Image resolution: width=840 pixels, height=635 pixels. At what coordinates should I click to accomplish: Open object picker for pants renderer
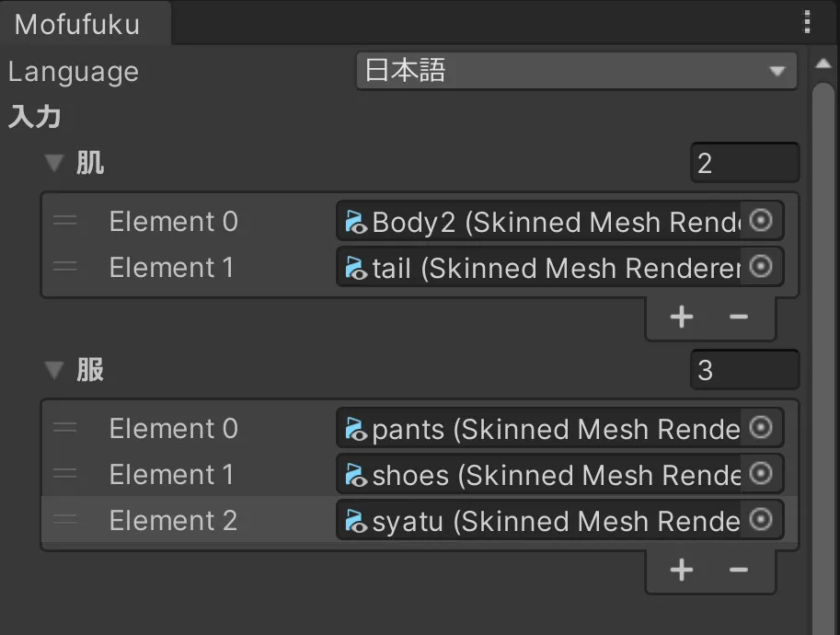pyautogui.click(x=761, y=428)
